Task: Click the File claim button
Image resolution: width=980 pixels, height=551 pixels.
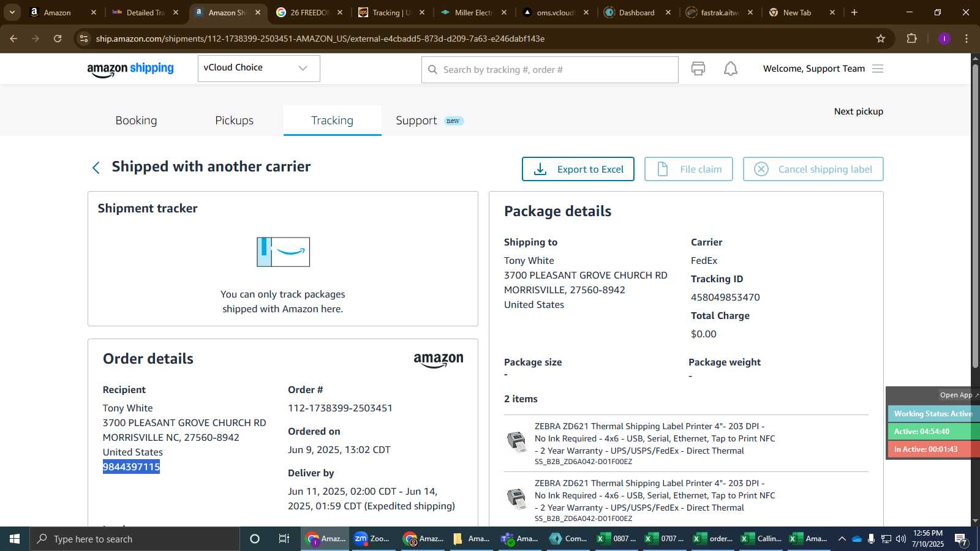Action: [688, 169]
